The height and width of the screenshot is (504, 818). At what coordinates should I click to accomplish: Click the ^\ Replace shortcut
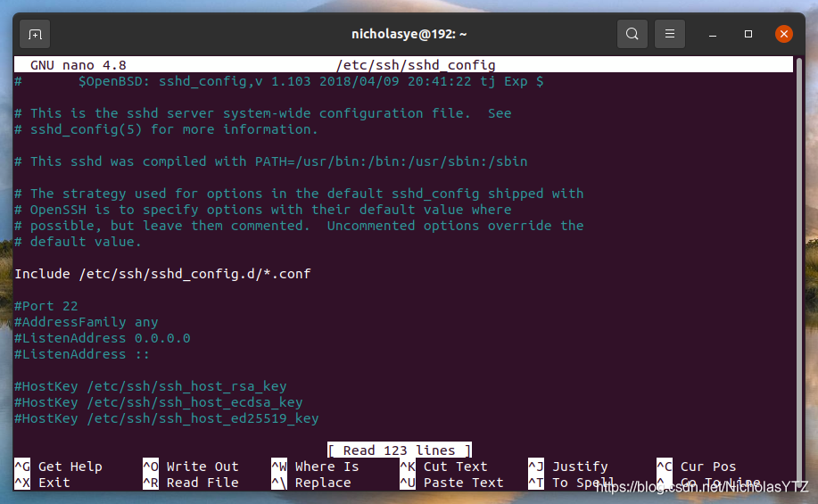[x=311, y=483]
